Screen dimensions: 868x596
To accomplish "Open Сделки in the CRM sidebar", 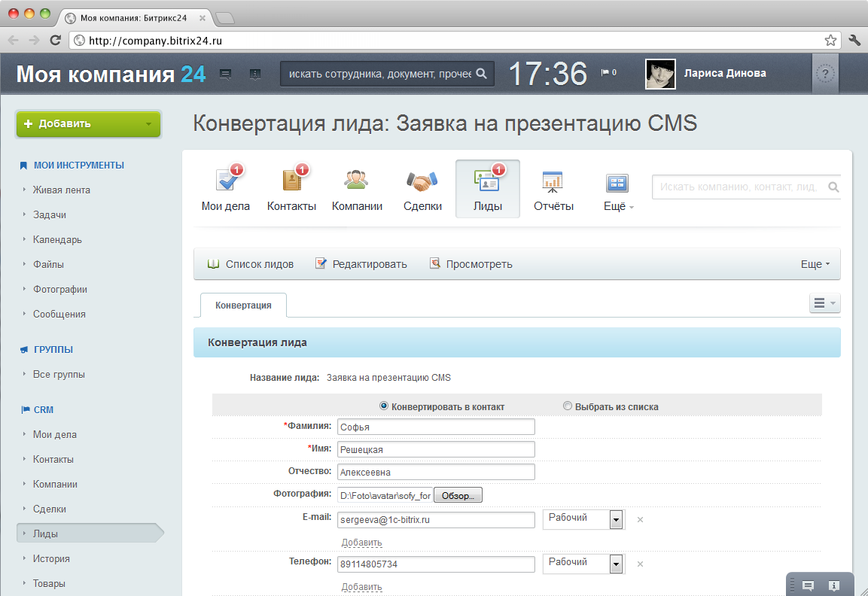I will click(x=49, y=509).
